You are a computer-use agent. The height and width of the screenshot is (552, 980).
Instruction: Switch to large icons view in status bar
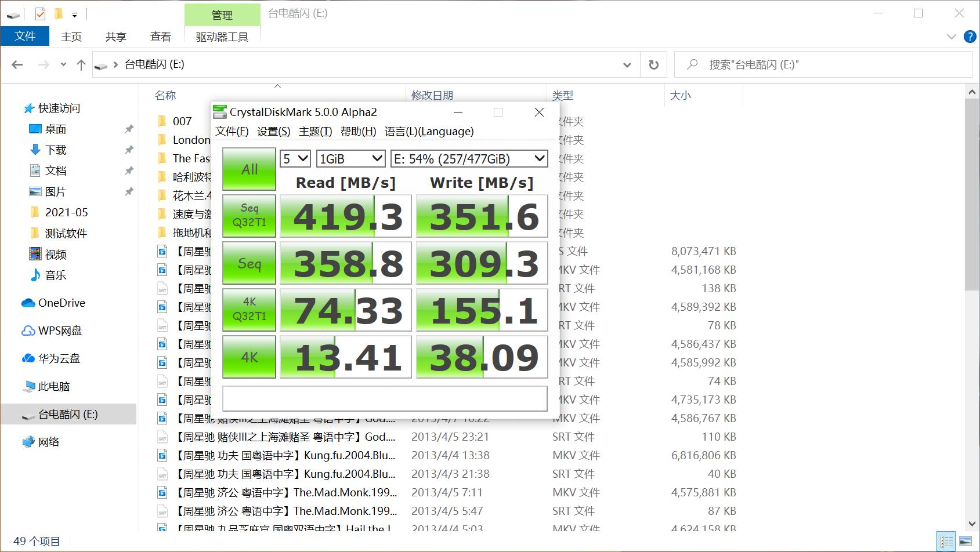click(965, 542)
